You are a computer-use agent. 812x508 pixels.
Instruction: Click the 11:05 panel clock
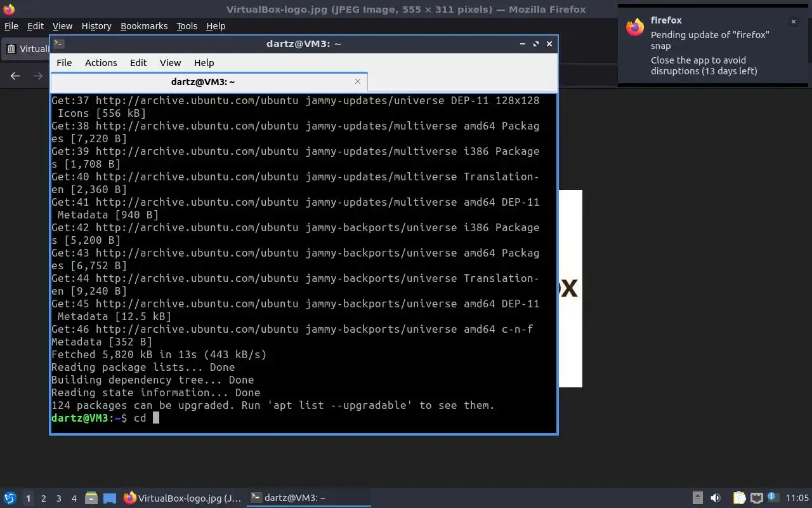point(797,498)
